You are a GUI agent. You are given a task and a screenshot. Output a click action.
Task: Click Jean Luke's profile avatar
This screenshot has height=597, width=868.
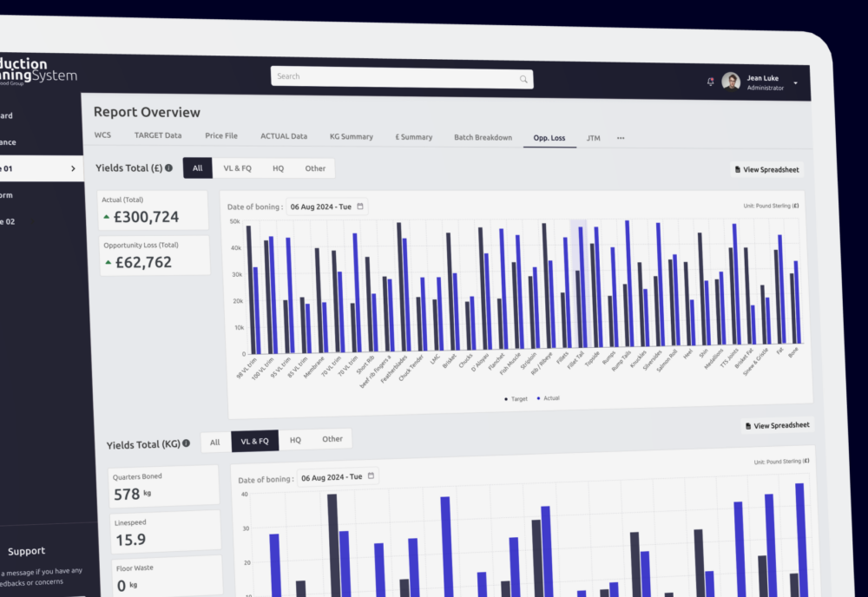[731, 82]
